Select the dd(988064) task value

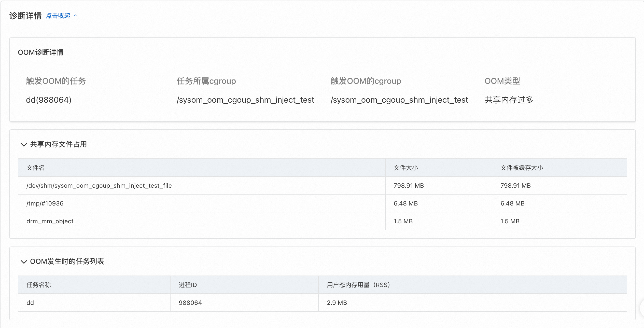49,100
